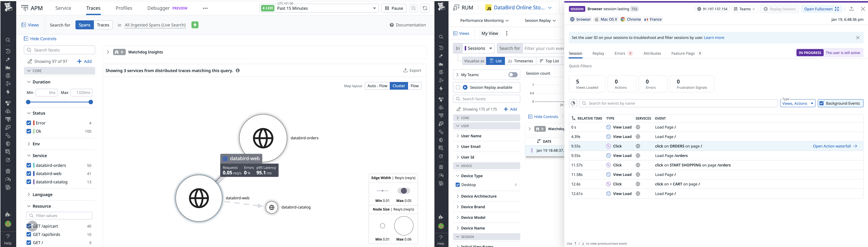
Task: Disable the Background Events checkbox
Action: (x=821, y=103)
